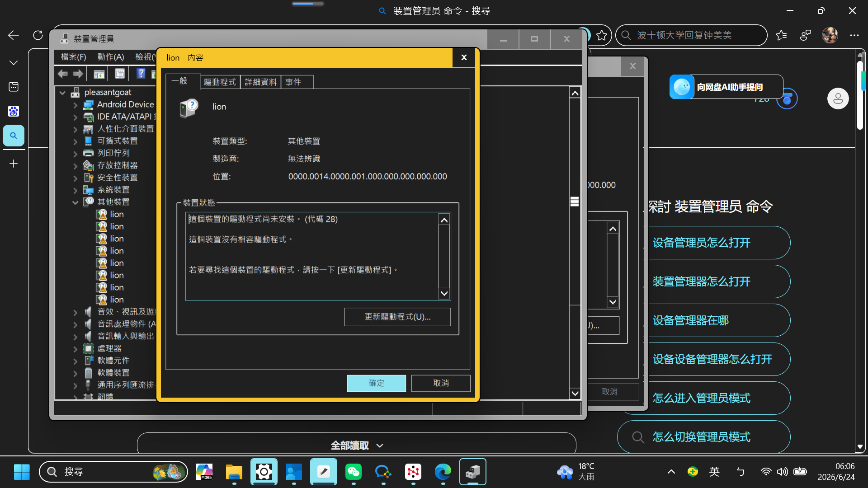Click the browser search box 波士顿大学回复钟美美
This screenshot has height=488, width=868.
(692, 35)
